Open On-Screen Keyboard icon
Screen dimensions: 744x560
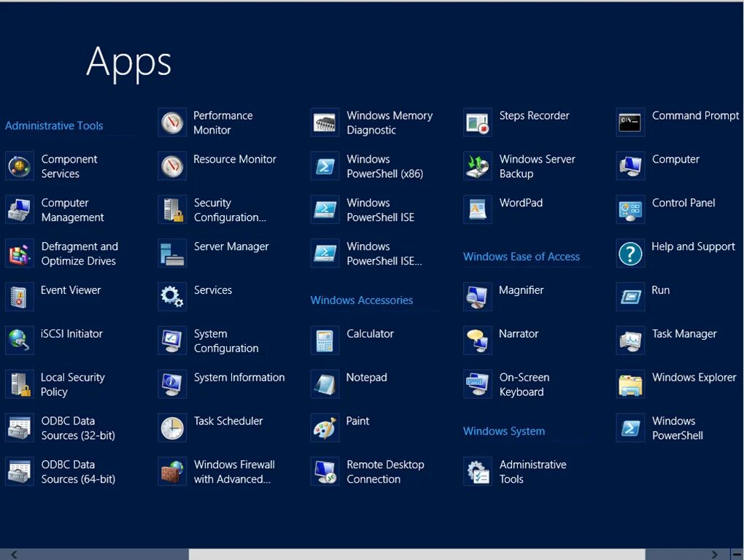click(478, 384)
